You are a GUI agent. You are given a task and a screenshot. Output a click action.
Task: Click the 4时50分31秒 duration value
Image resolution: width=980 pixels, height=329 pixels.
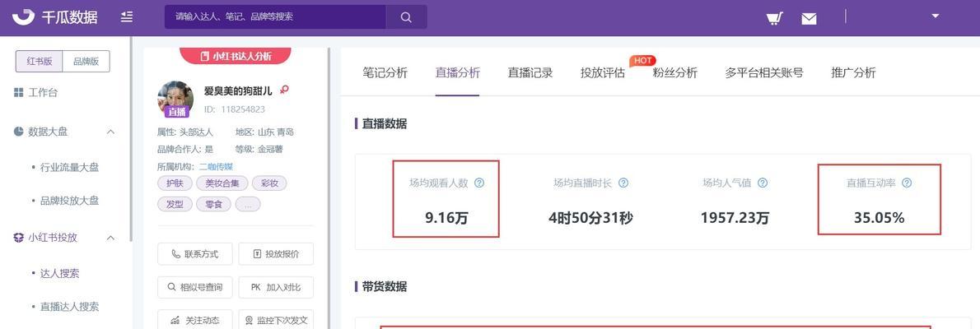click(590, 218)
